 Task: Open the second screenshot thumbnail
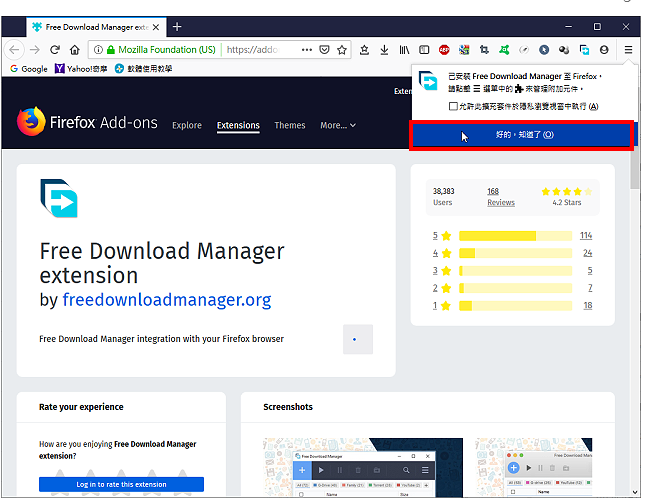click(534, 467)
